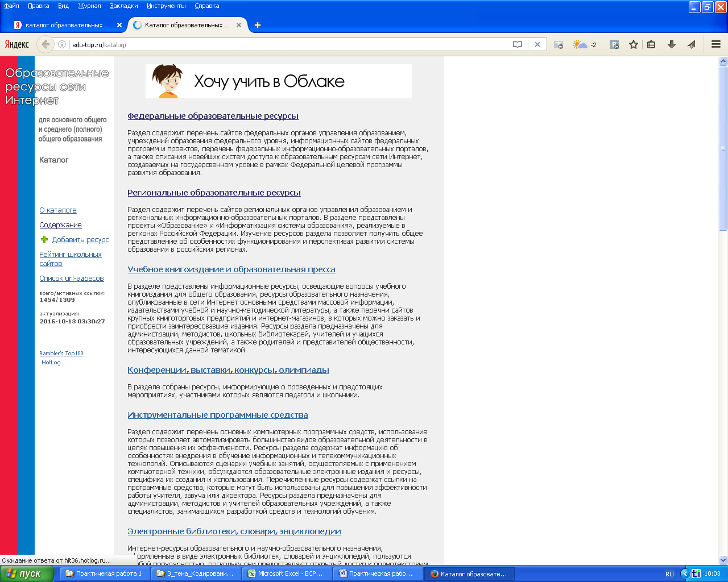The width and height of the screenshot is (728, 582).
Task: Switch to first tab 'каталог образовательных'
Action: (x=68, y=25)
